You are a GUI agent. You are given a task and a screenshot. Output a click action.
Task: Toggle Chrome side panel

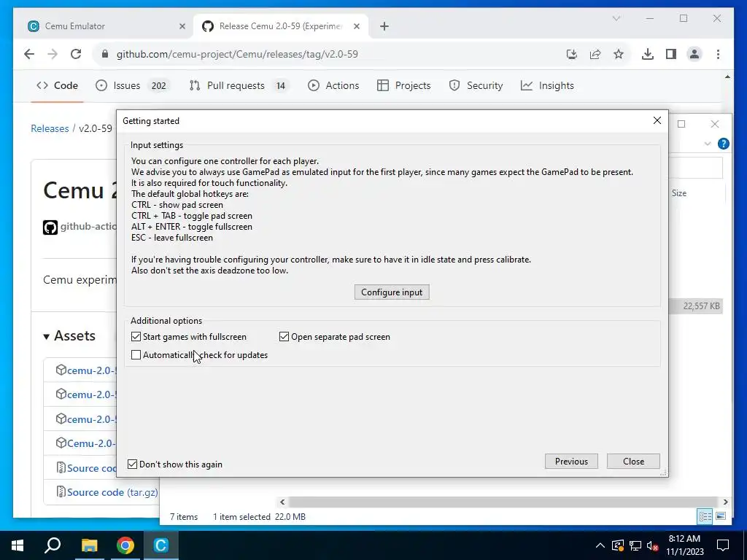(671, 54)
